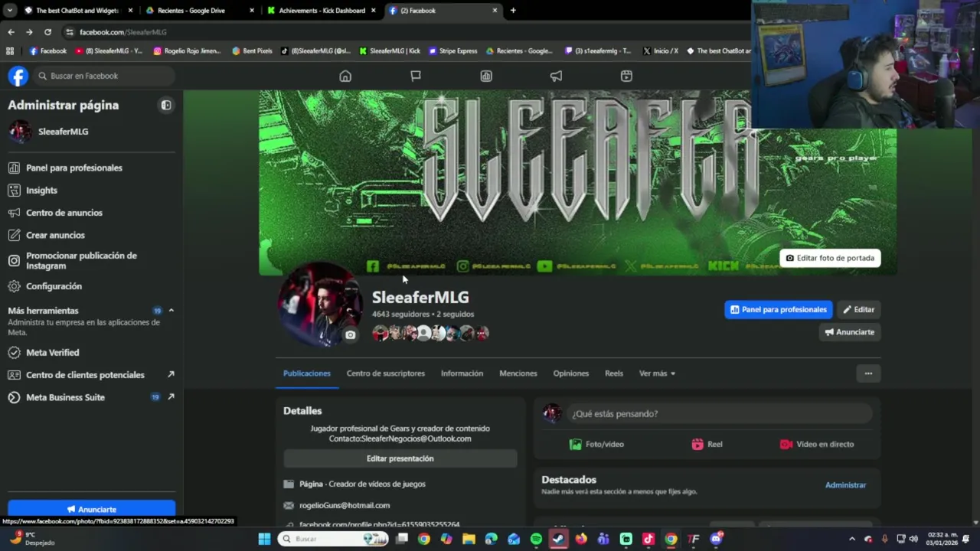Open Centro de clientes potenciales link
The height and width of the screenshot is (551, 980).
pyautogui.click(x=91, y=375)
